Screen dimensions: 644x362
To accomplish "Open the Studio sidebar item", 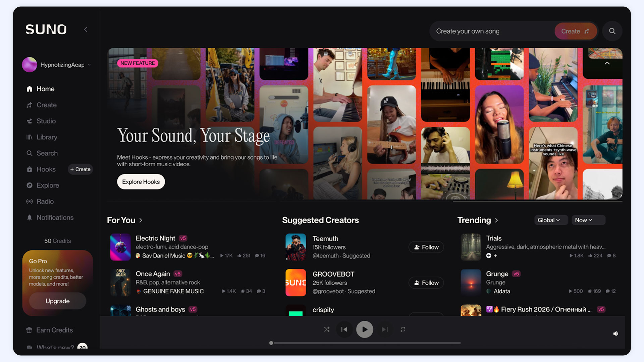I will [x=46, y=121].
